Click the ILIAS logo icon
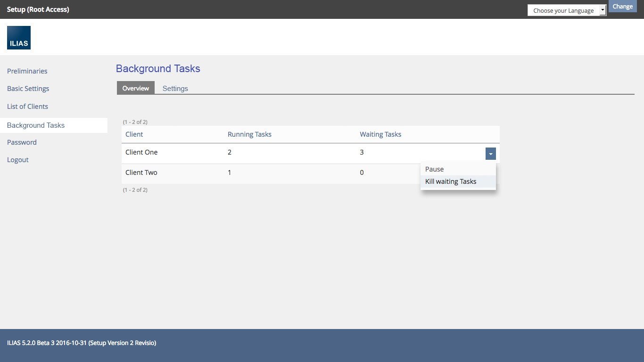 tap(19, 38)
